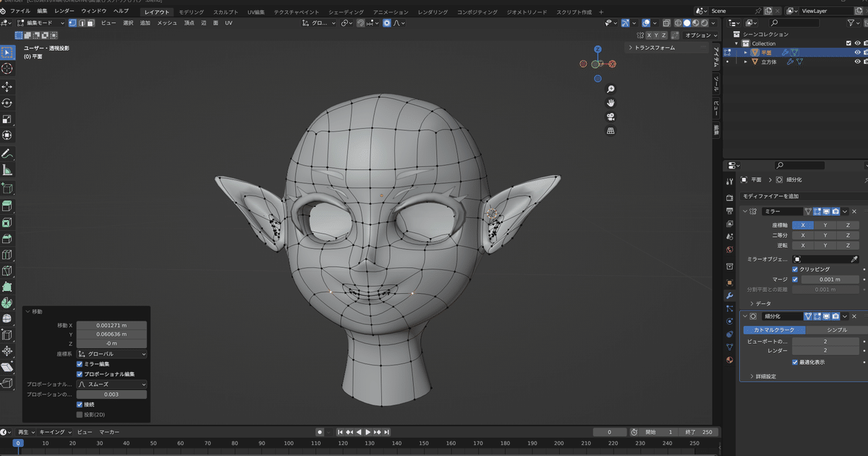Remove the ミラー modifier with X
Image resolution: width=868 pixels, height=456 pixels.
[854, 211]
